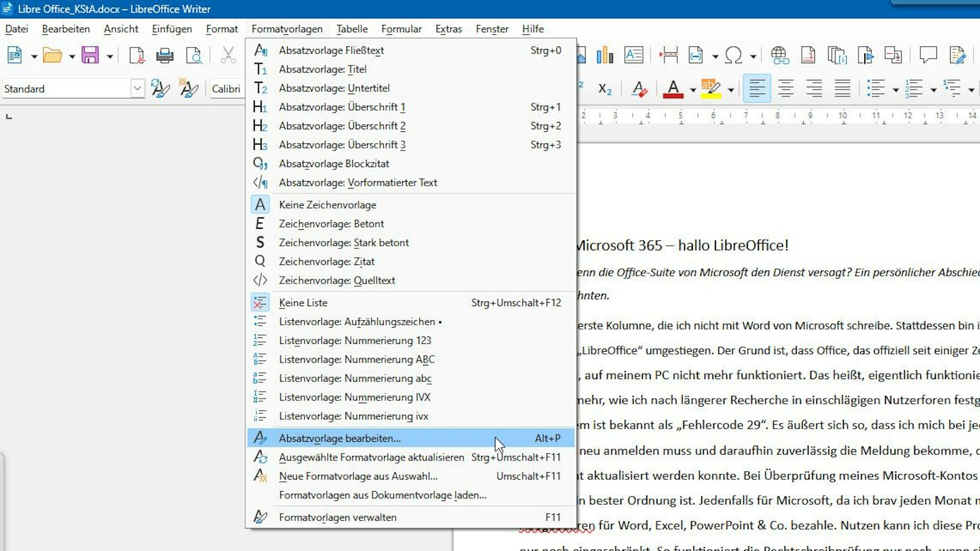Open the Extras menu
This screenshot has width=980, height=551.
click(448, 29)
